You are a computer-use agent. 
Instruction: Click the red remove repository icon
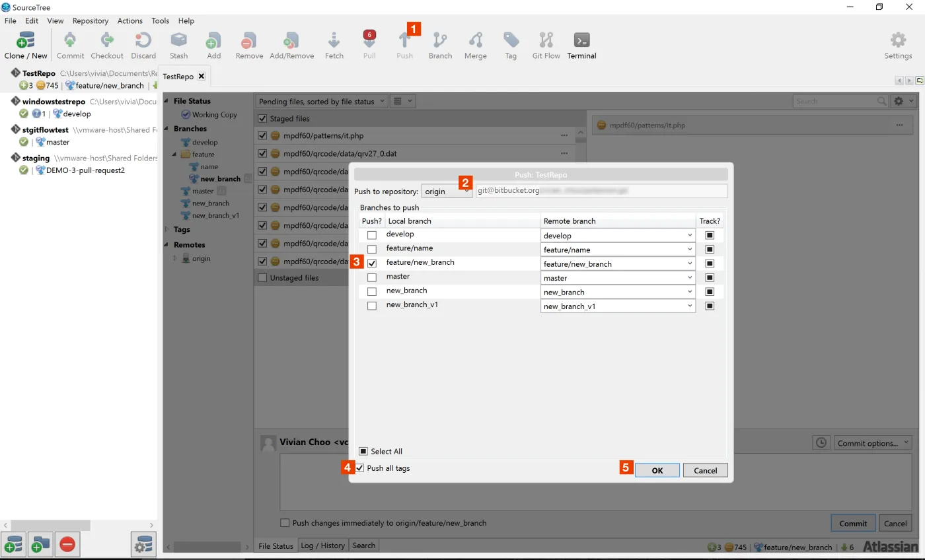click(67, 544)
